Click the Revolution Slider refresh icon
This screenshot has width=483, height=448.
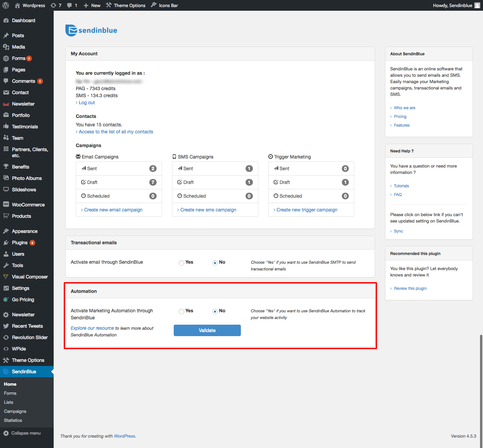(x=6, y=337)
